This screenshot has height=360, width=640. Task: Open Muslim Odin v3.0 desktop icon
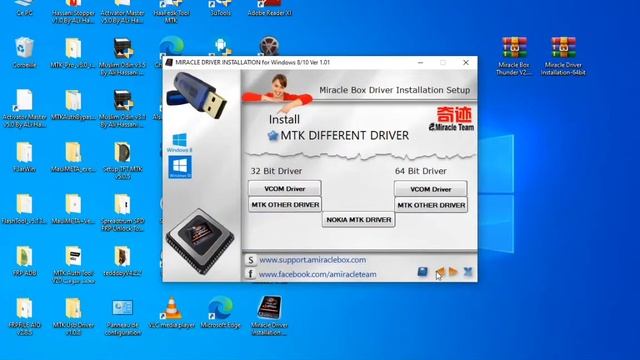(x=122, y=108)
